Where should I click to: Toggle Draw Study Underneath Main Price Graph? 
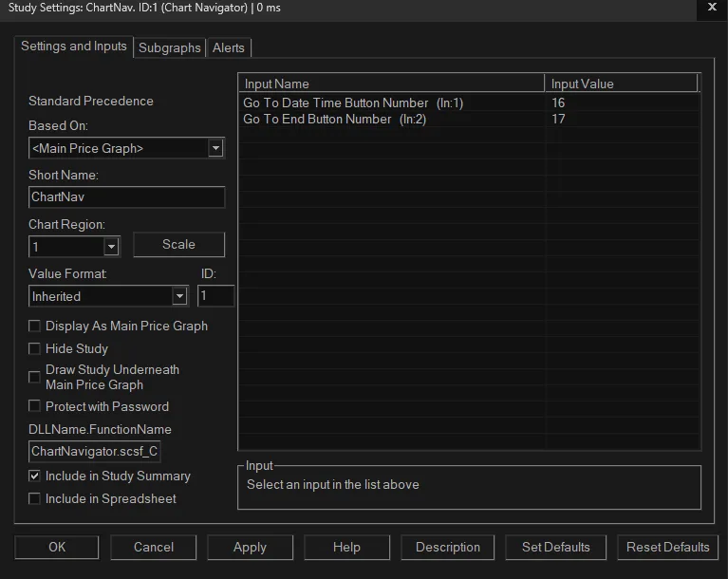(34, 377)
